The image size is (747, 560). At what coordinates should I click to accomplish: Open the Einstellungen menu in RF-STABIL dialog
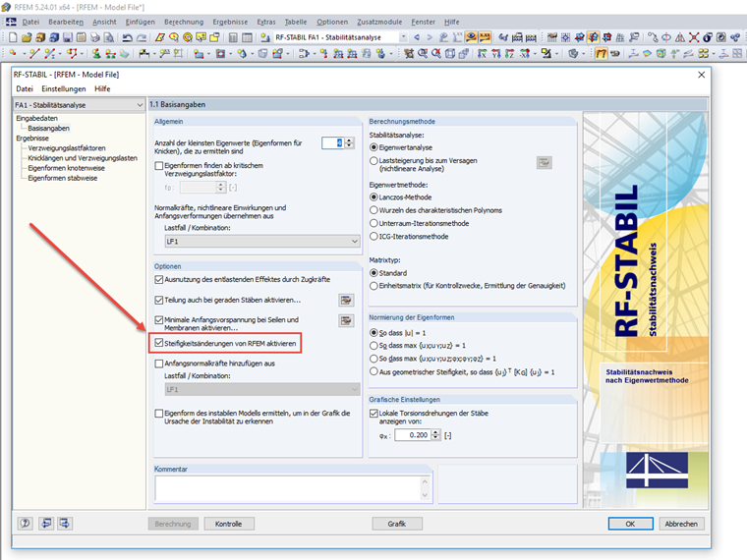(x=64, y=89)
